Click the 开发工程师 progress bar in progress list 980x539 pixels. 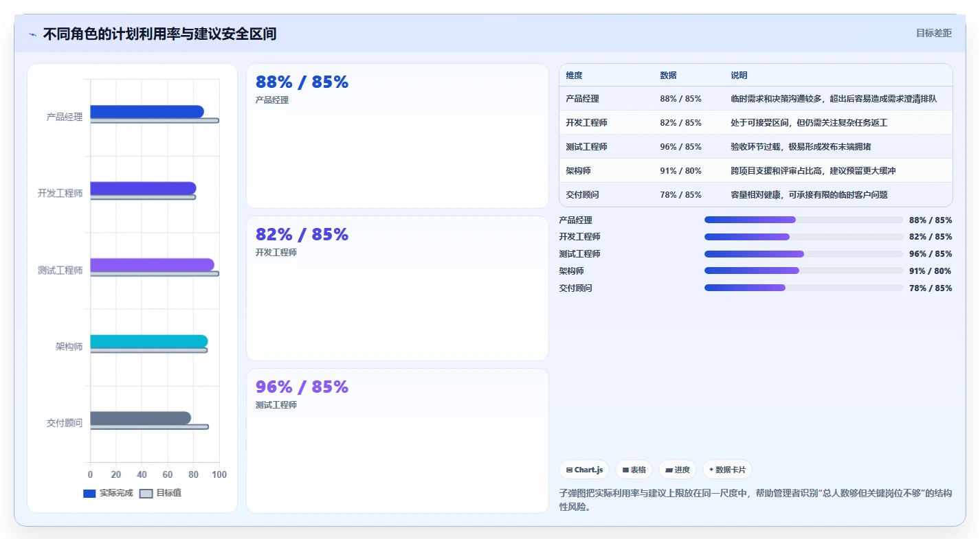(803, 237)
